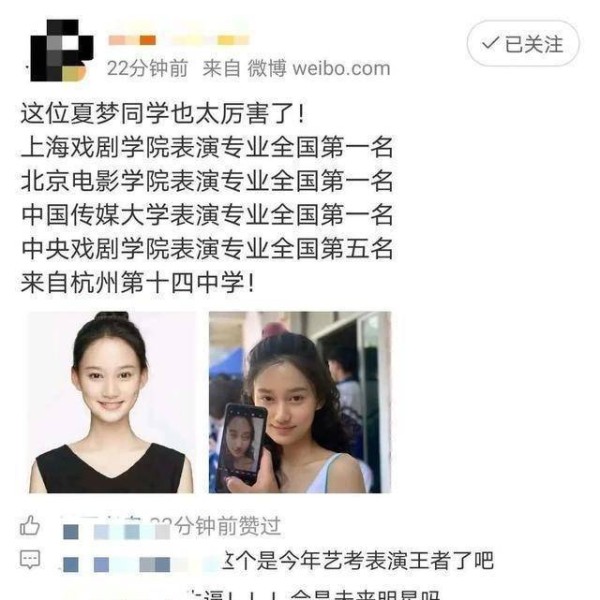The height and width of the screenshot is (600, 600).
Task: Click the post line 这位夏梦同学也太厉害了
Action: coord(163,114)
